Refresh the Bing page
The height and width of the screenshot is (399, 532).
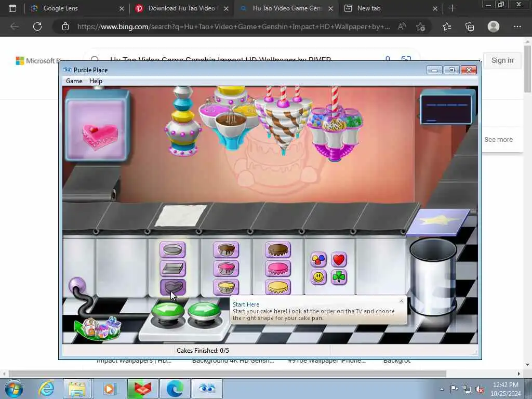(37, 26)
